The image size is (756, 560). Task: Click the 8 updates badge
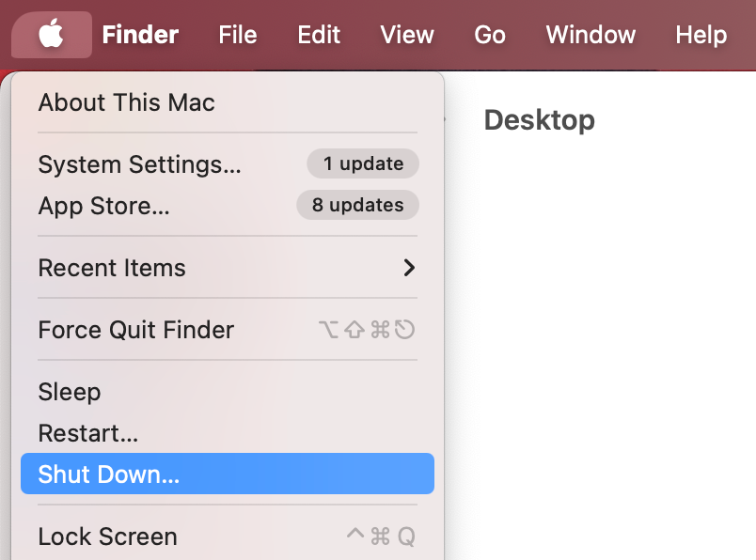357,205
